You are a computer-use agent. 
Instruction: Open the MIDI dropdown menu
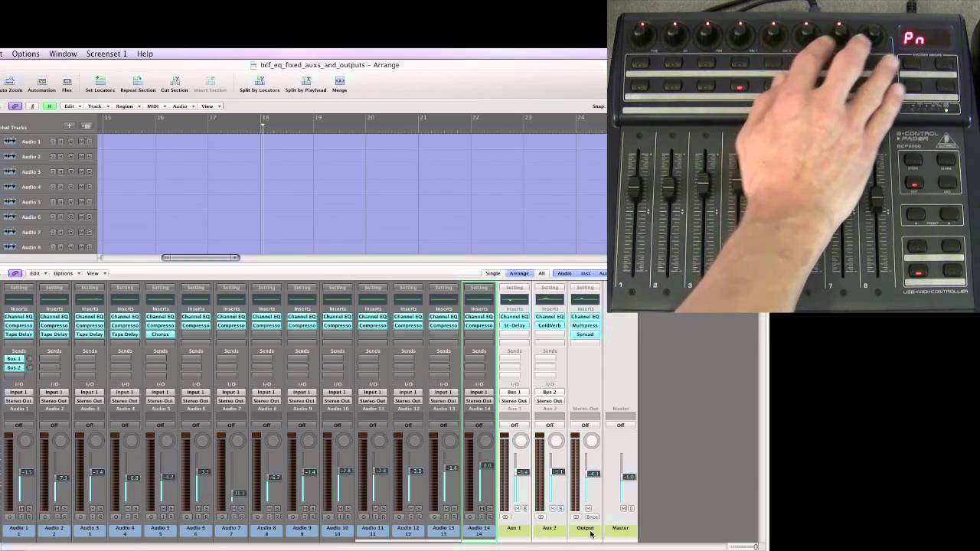(x=155, y=106)
